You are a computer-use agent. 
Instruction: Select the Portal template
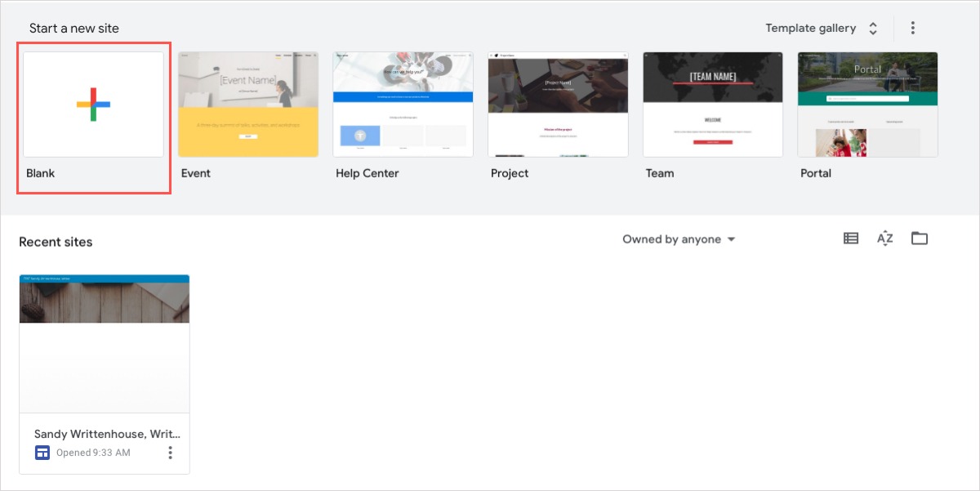click(x=867, y=104)
